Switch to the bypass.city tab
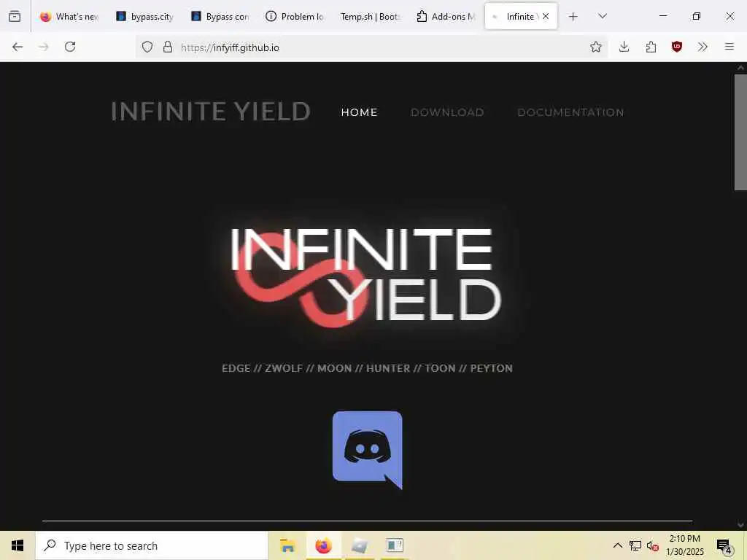 click(x=145, y=16)
